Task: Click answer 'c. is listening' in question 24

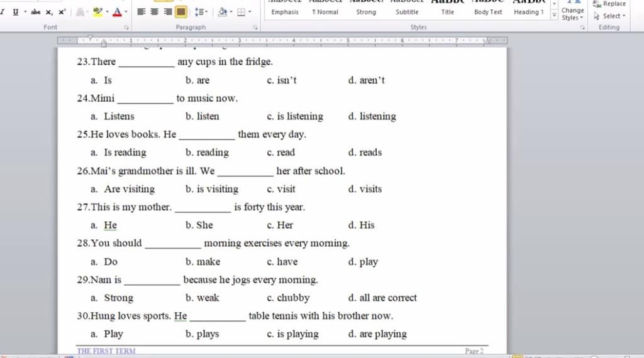Action: (295, 116)
